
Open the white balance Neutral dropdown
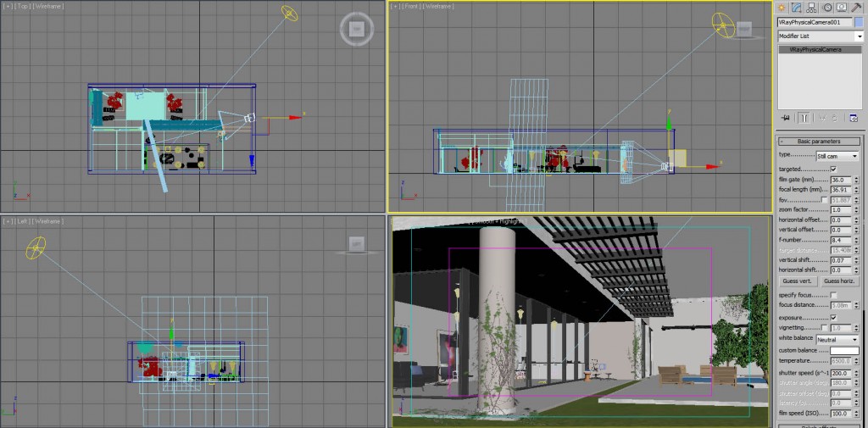click(x=837, y=339)
